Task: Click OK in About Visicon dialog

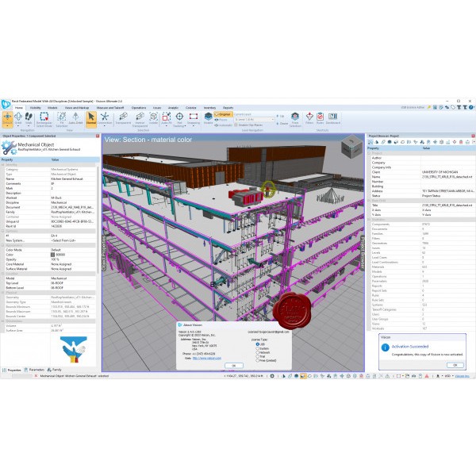Action: (x=234, y=366)
